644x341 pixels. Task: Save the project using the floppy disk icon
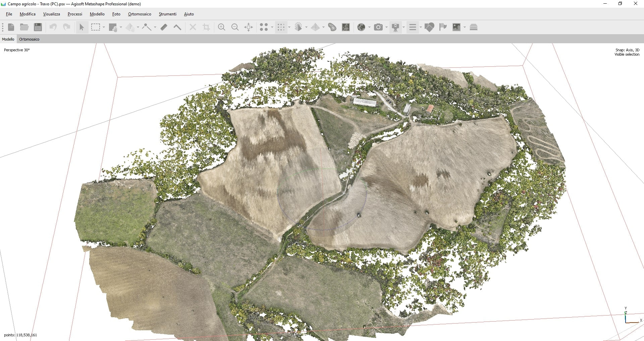(38, 27)
